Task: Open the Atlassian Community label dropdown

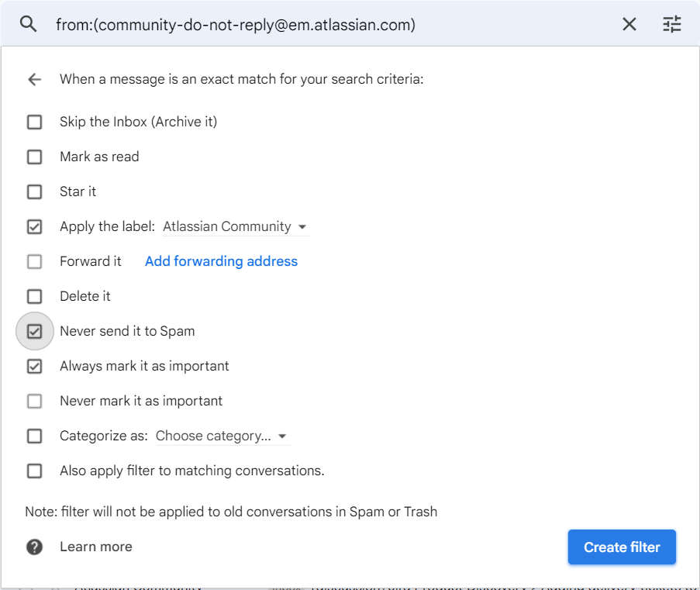Action: click(x=236, y=226)
